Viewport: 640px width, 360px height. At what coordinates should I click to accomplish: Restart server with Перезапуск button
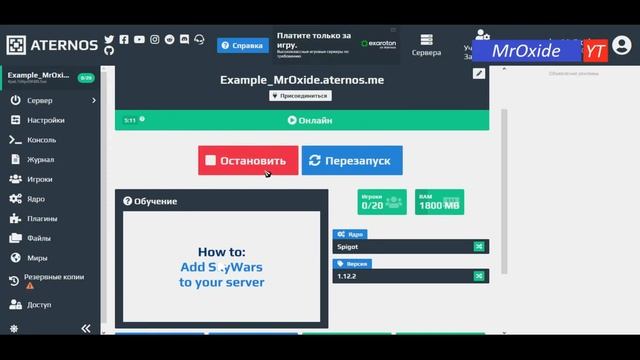point(352,160)
